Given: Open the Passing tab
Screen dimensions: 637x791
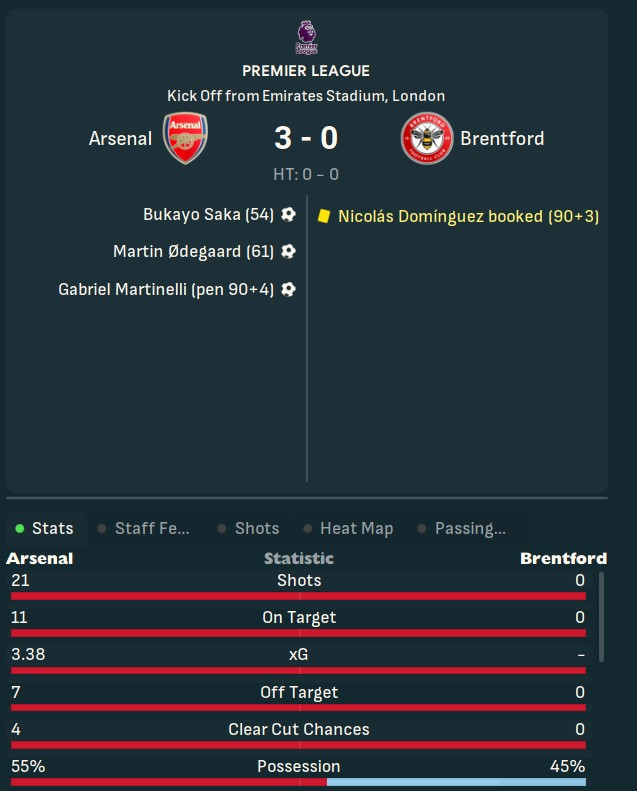Looking at the screenshot, I should pos(462,528).
